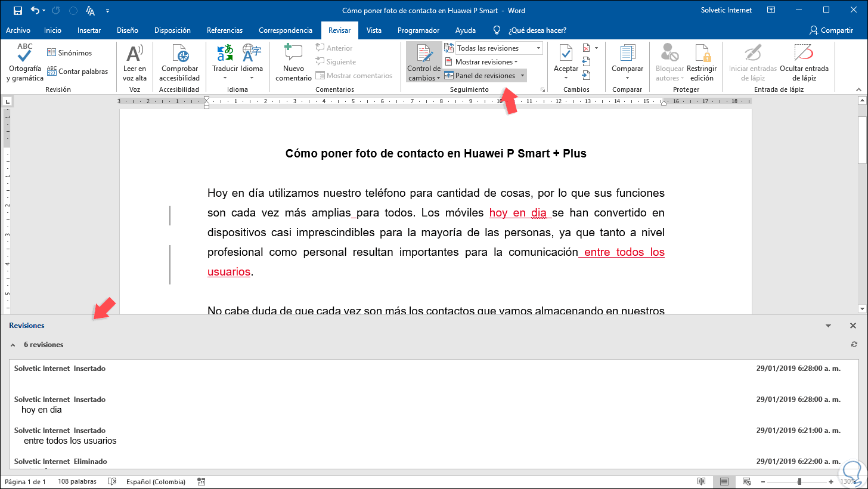Click Ocultar entrada de lápiz
This screenshot has width=868, height=489.
point(805,63)
